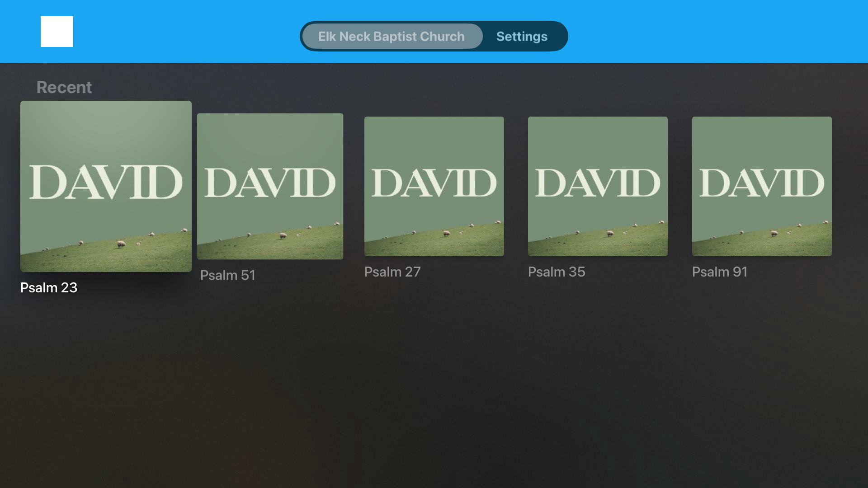Click the Psalm 35 caption text

pyautogui.click(x=557, y=272)
